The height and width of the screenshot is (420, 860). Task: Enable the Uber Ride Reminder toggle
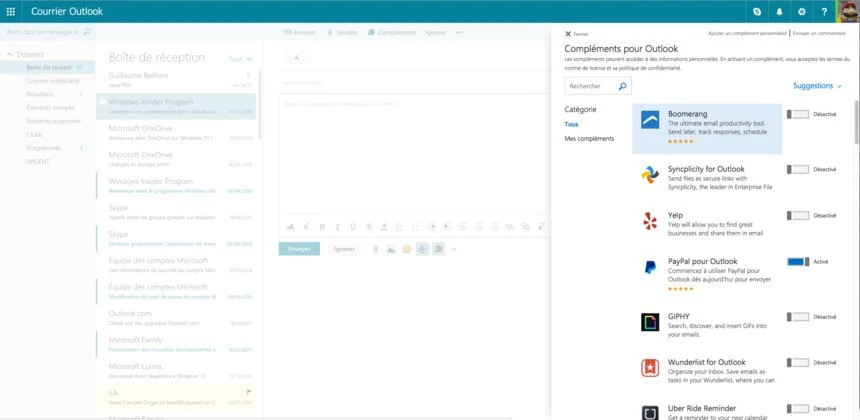point(798,408)
